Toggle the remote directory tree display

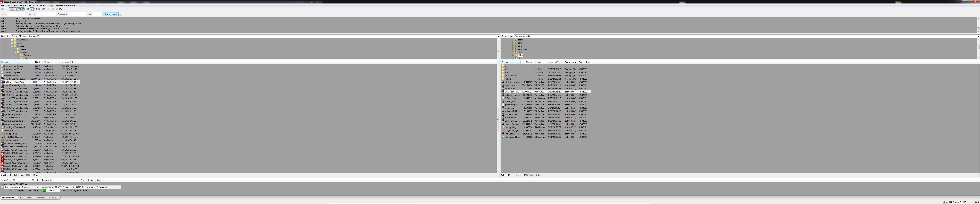pos(19,9)
